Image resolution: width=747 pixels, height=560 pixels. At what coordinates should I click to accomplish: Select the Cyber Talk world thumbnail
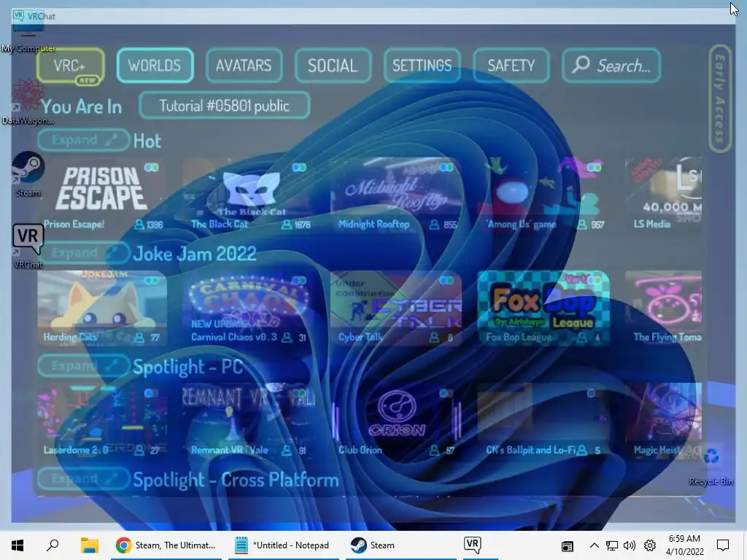396,308
